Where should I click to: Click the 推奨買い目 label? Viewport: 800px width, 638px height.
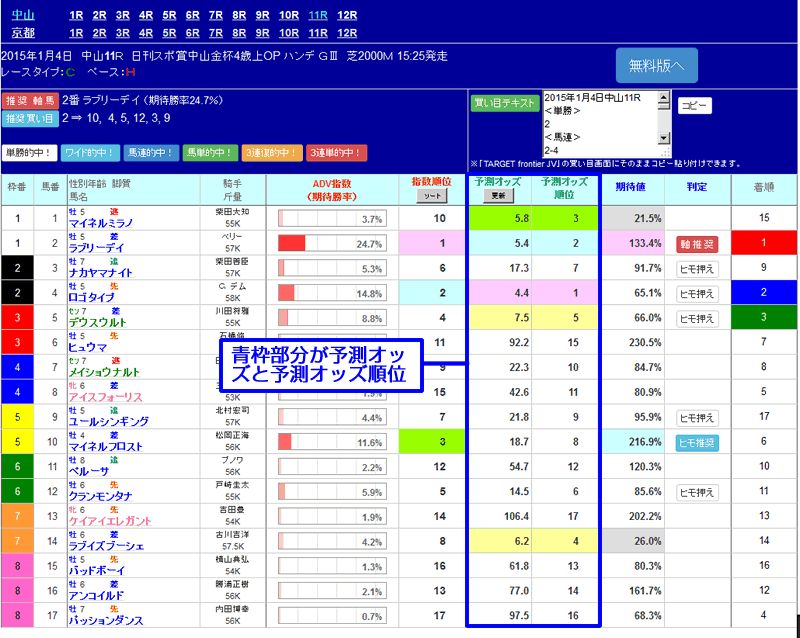point(30,119)
